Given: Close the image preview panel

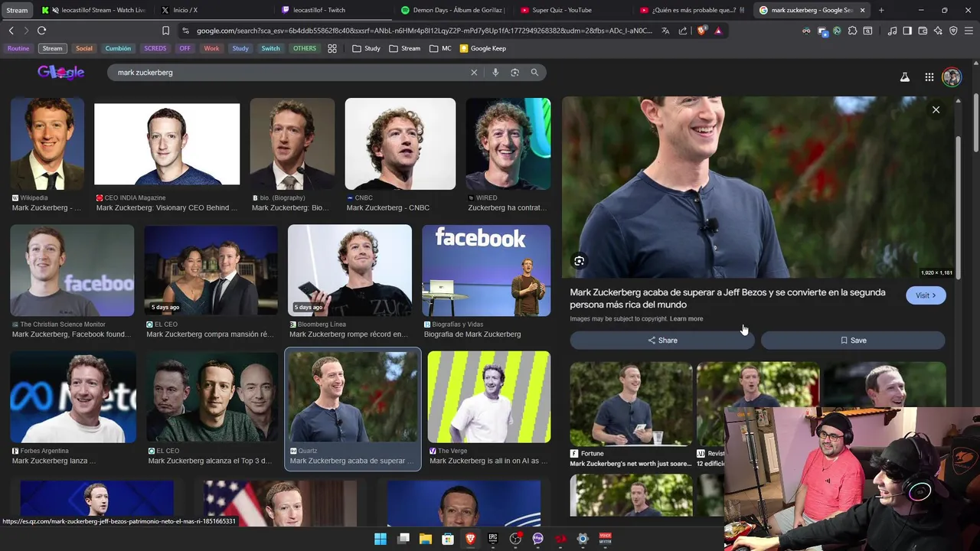Looking at the screenshot, I should (936, 109).
